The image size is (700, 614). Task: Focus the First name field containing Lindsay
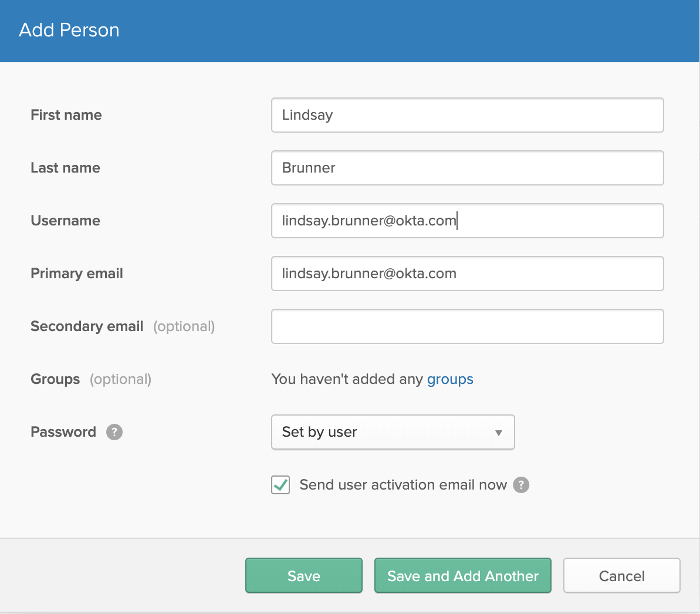click(x=467, y=115)
